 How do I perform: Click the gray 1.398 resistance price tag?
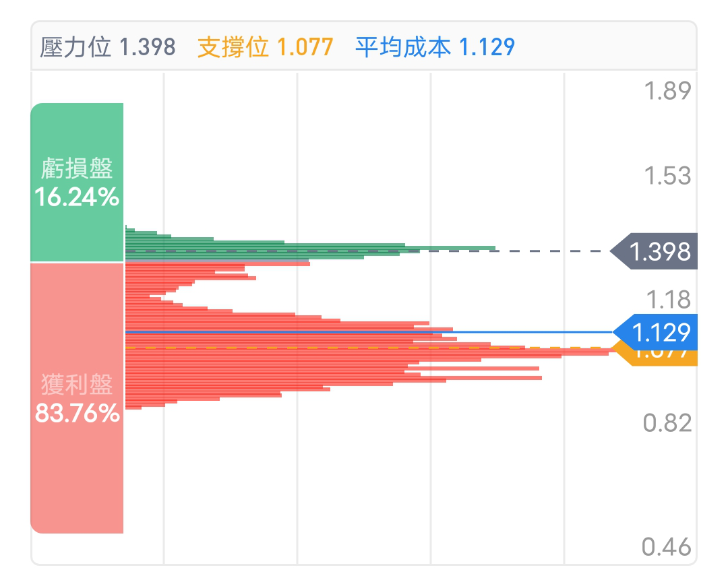point(654,251)
